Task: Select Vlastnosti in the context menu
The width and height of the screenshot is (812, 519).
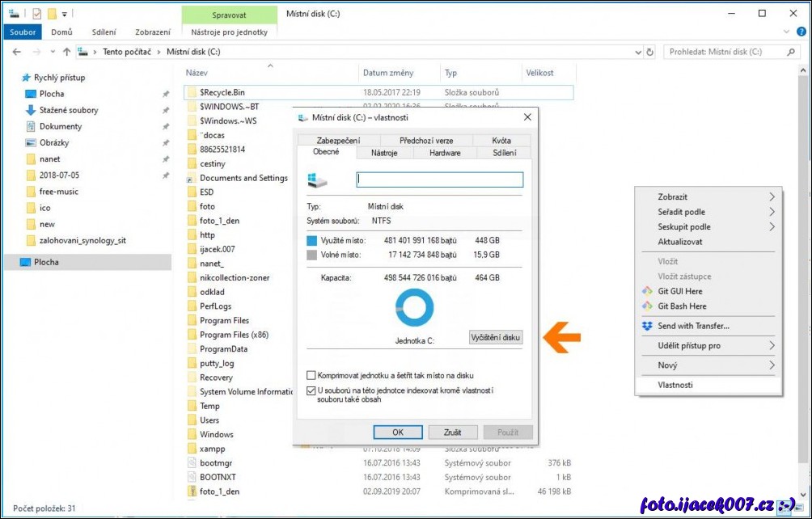Action: [675, 385]
